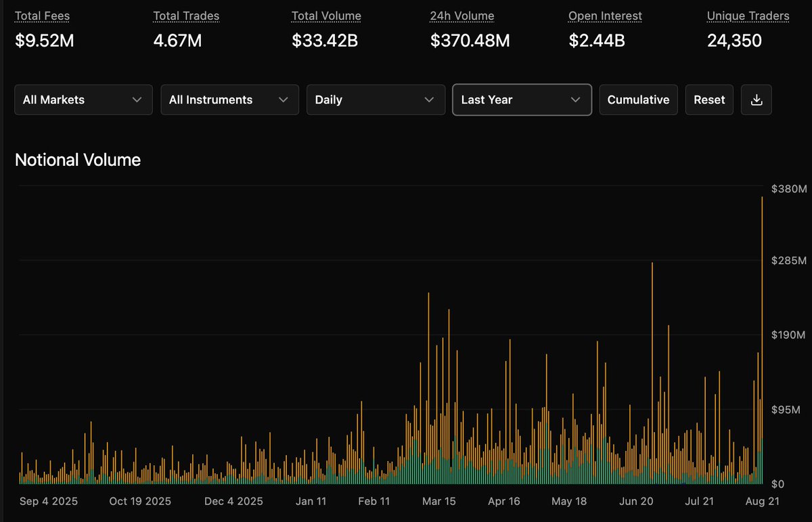Image resolution: width=812 pixels, height=522 pixels.
Task: Click the chevron in Daily dropdown
Action: click(430, 100)
